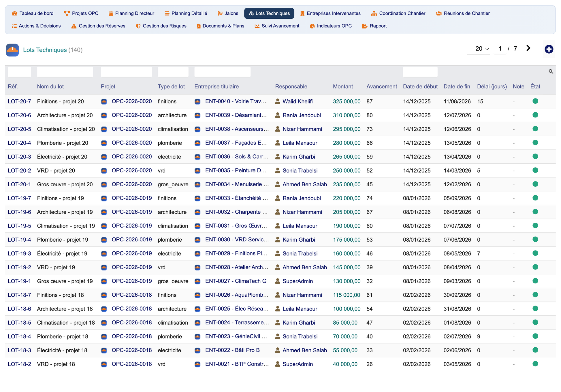
Task: Open lot LOT-20-7 link
Action: tap(19, 101)
